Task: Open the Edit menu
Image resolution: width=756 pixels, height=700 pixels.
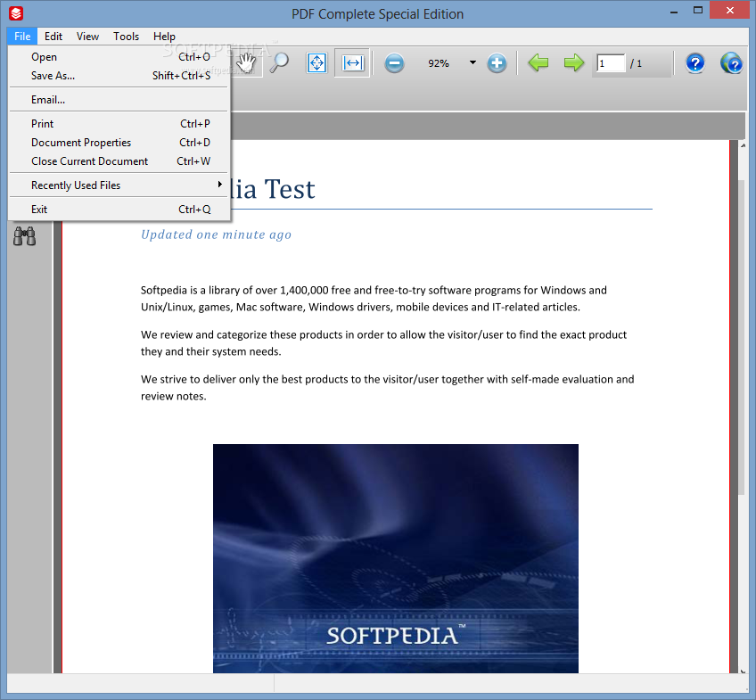Action: coord(53,37)
